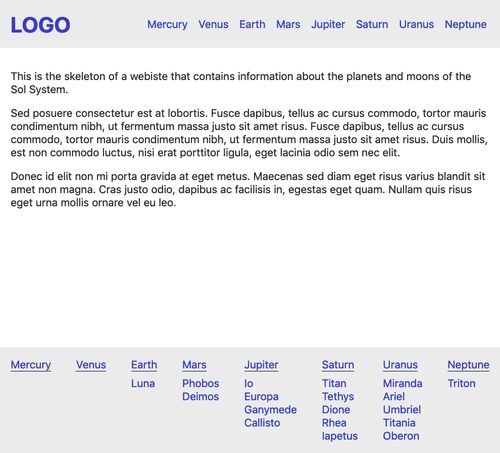Click the LOGO in the header
Image resolution: width=500 pixels, height=453 pixels.
(40, 25)
